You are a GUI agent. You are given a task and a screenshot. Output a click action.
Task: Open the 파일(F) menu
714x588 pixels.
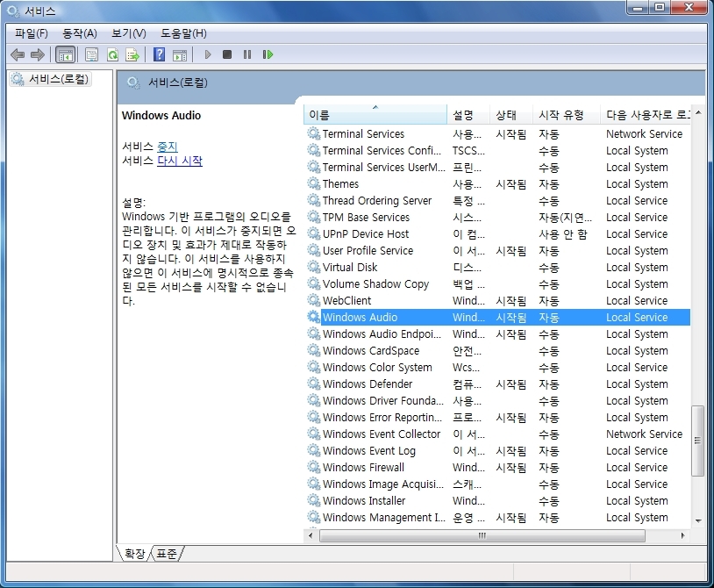click(x=31, y=33)
